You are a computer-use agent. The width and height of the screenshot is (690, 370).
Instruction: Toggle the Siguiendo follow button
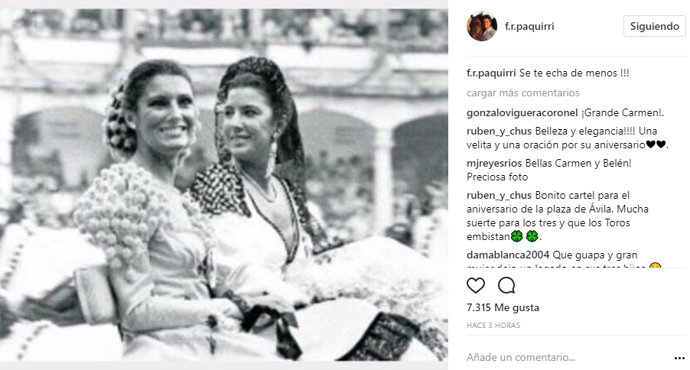click(654, 26)
